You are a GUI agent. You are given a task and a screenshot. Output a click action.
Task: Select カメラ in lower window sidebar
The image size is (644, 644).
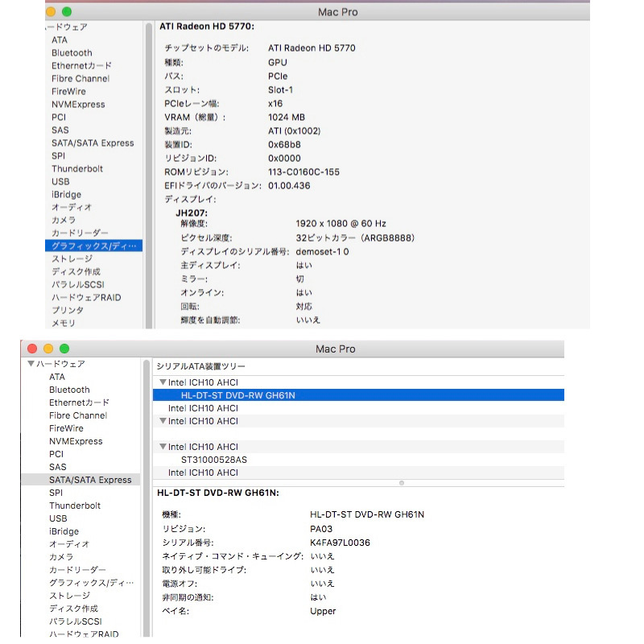(61, 557)
